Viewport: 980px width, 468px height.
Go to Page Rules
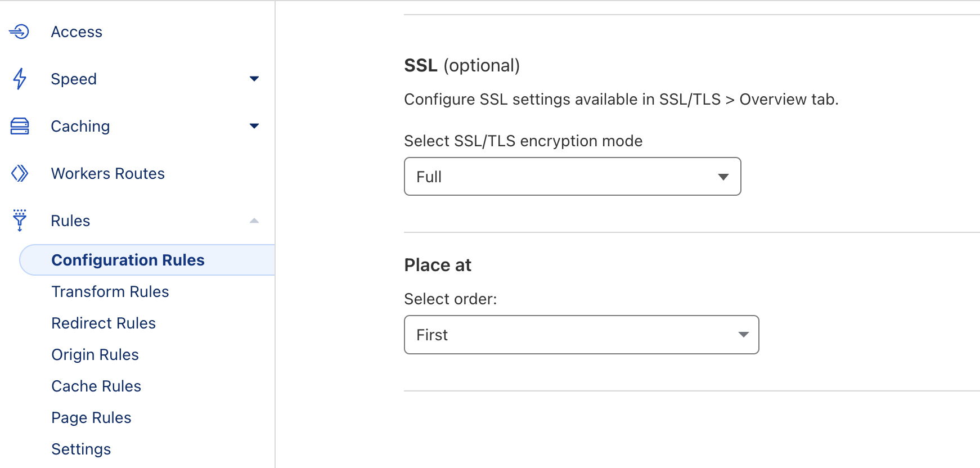click(x=91, y=417)
